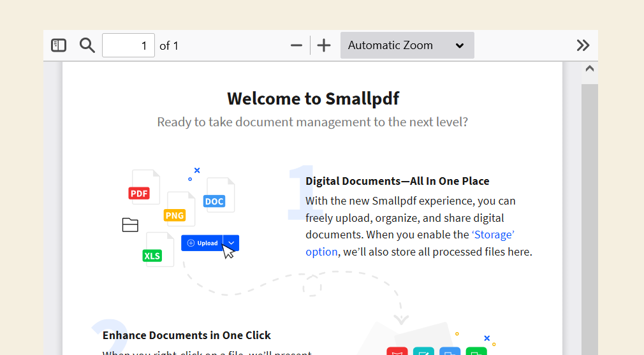644x355 pixels.
Task: Click the XLS file icon in illustration
Action: tap(157, 250)
